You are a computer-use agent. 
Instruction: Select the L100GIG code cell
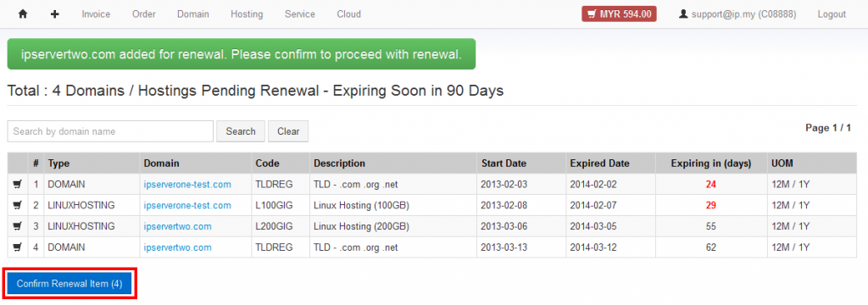pos(280,205)
